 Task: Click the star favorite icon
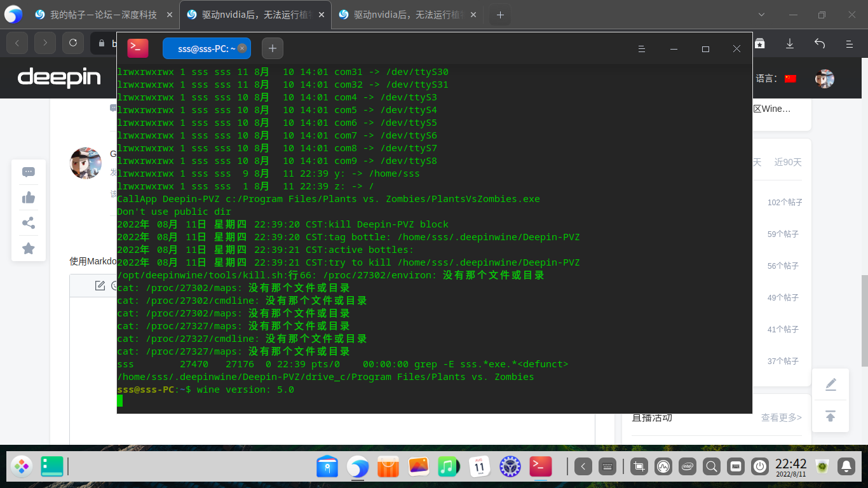29,248
